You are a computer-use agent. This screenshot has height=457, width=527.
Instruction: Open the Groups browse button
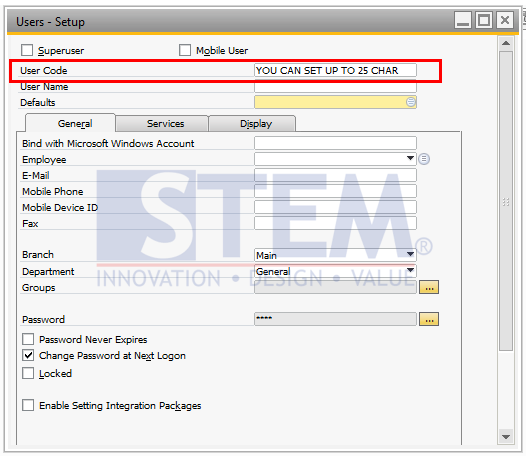click(x=429, y=288)
